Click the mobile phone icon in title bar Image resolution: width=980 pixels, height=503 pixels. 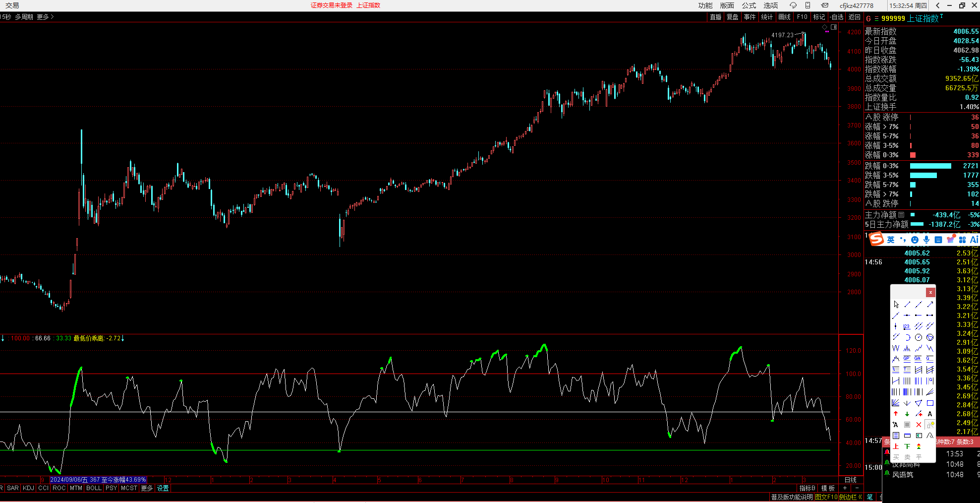[x=807, y=5]
